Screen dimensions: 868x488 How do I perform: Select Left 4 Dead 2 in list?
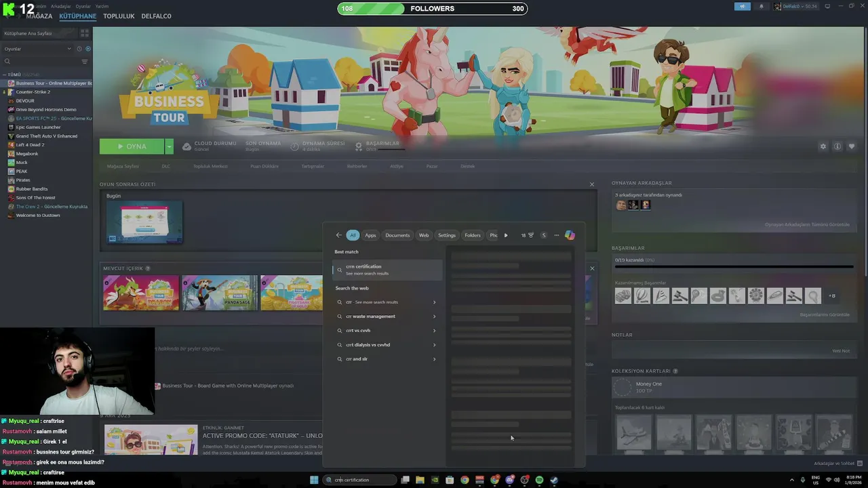[30, 145]
